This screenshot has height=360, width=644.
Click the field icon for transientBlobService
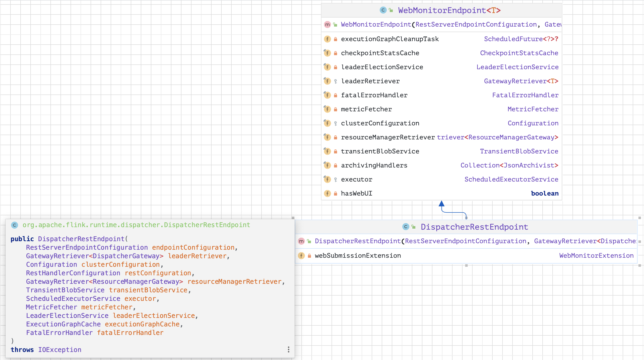pos(327,151)
